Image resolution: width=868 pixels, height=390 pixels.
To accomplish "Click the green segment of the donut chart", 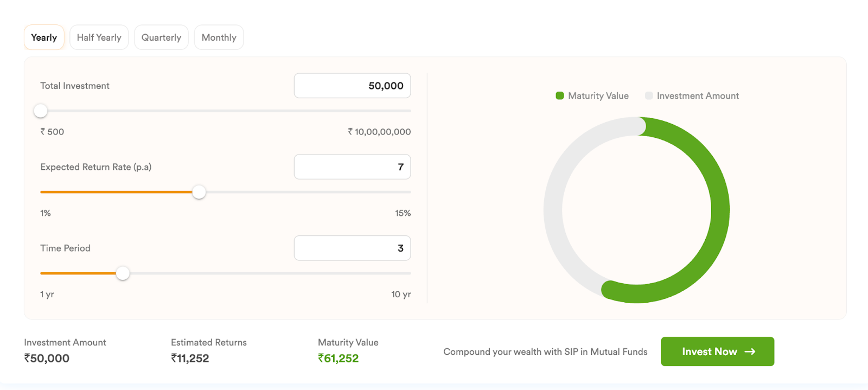I will coord(720,210).
